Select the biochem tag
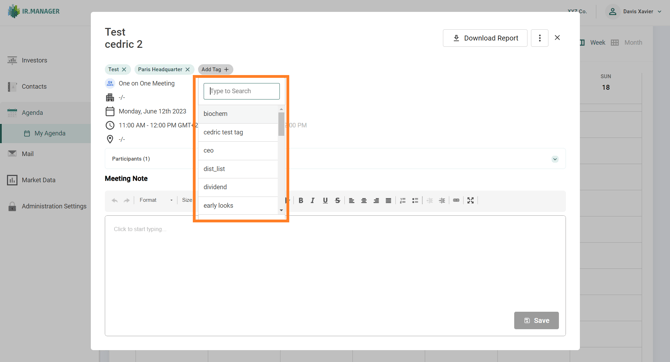The width and height of the screenshot is (670, 362). point(238,114)
